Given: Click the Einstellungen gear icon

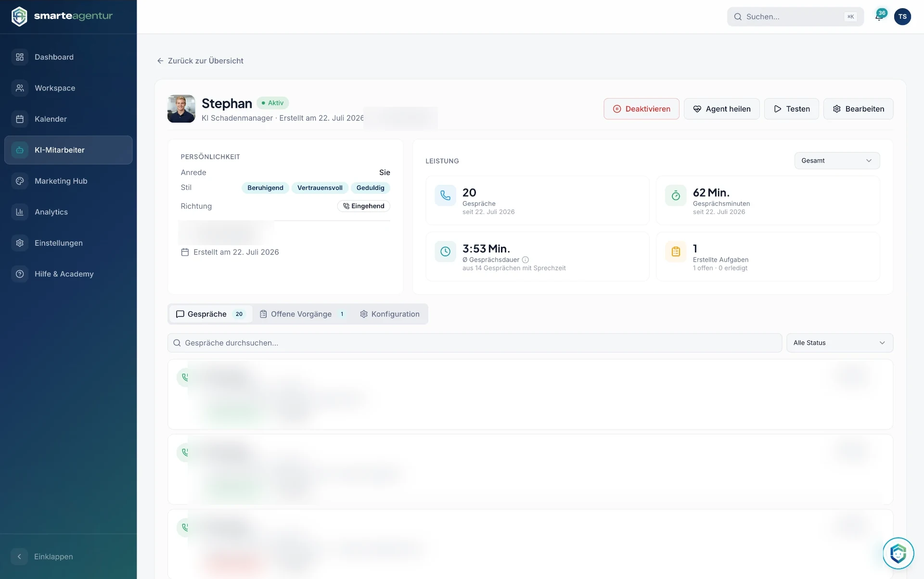Looking at the screenshot, I should [x=20, y=243].
